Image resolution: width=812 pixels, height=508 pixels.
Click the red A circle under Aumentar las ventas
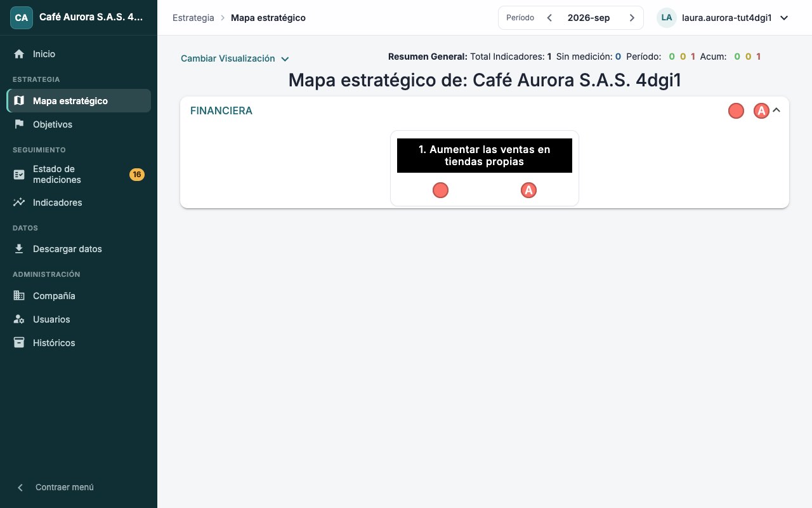tap(528, 190)
